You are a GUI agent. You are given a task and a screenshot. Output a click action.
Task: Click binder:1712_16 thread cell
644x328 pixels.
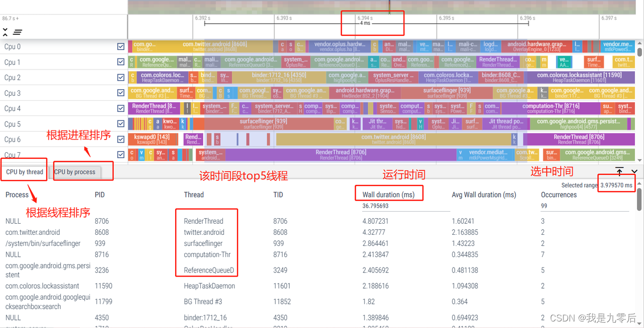point(205,317)
